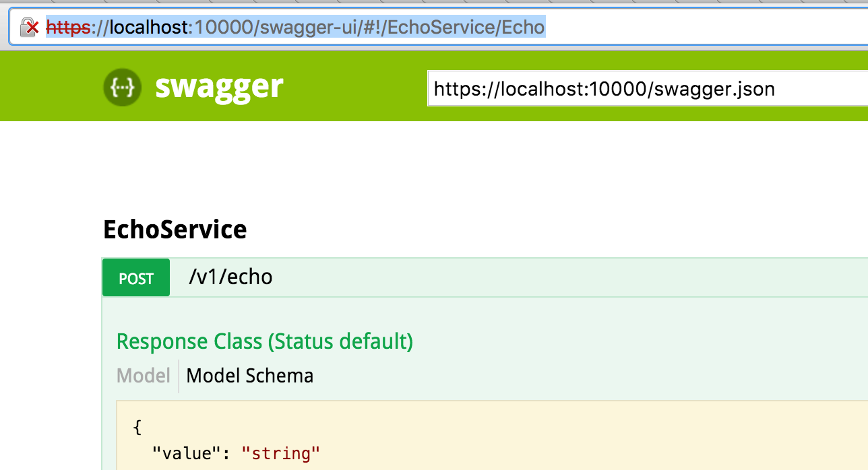
Task: Open the EchoService section heading
Action: 175,230
